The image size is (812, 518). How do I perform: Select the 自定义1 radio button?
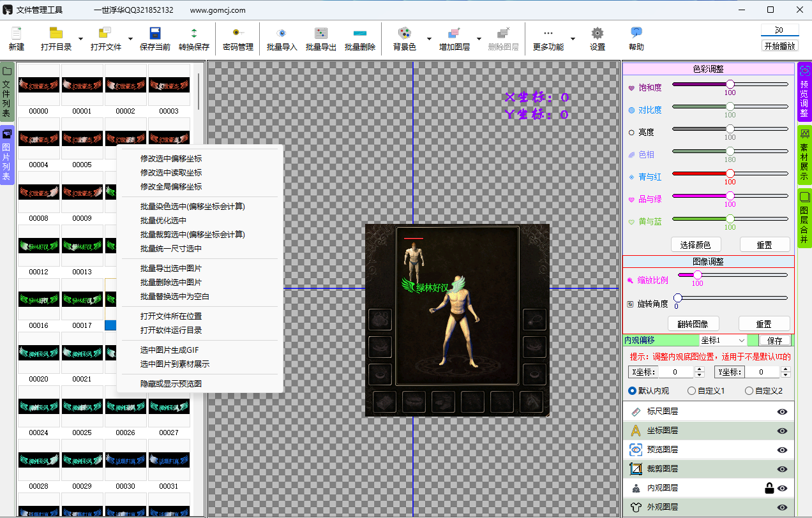click(691, 391)
